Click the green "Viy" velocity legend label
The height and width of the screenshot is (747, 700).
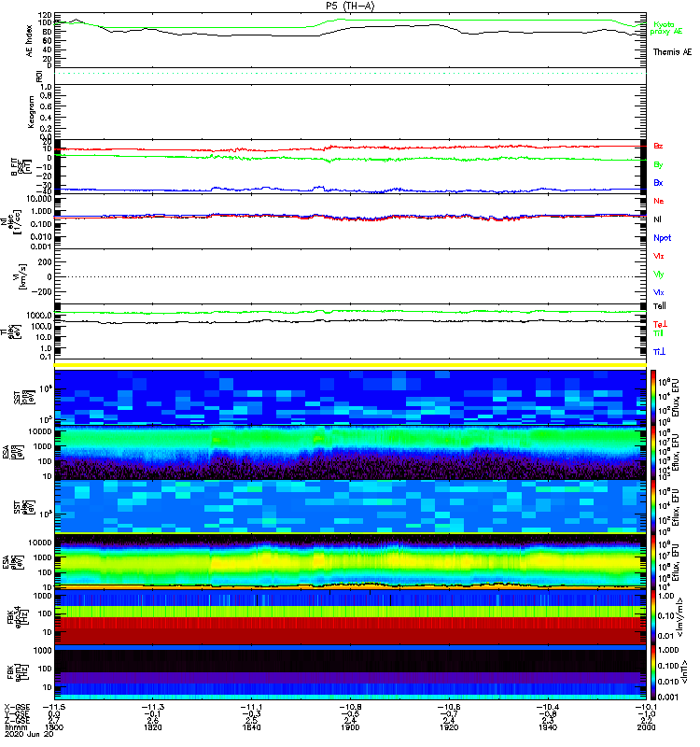pos(658,275)
